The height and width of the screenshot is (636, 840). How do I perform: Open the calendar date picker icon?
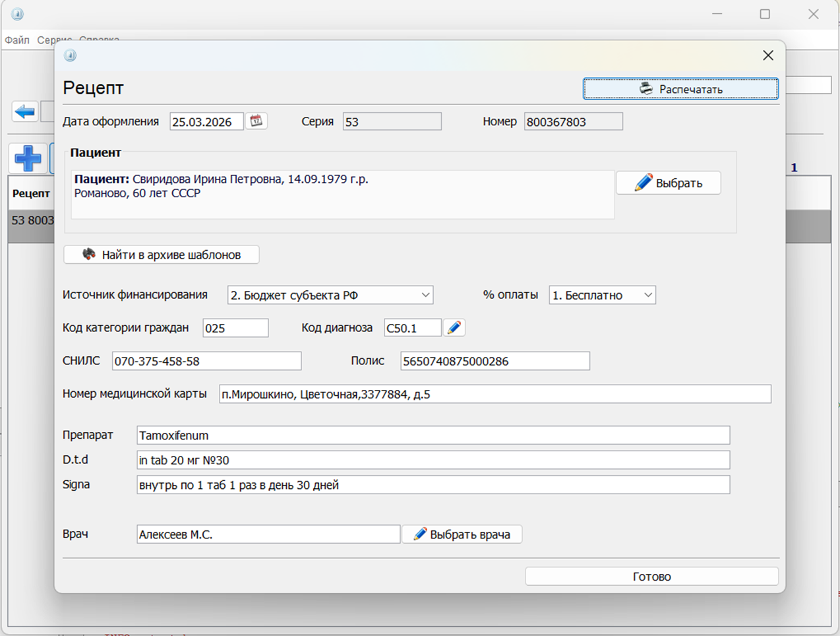256,121
